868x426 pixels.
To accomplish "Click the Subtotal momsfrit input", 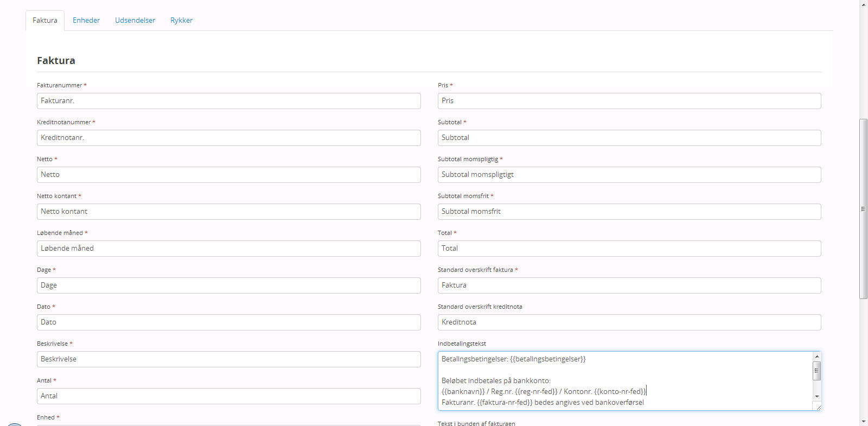I will [629, 212].
